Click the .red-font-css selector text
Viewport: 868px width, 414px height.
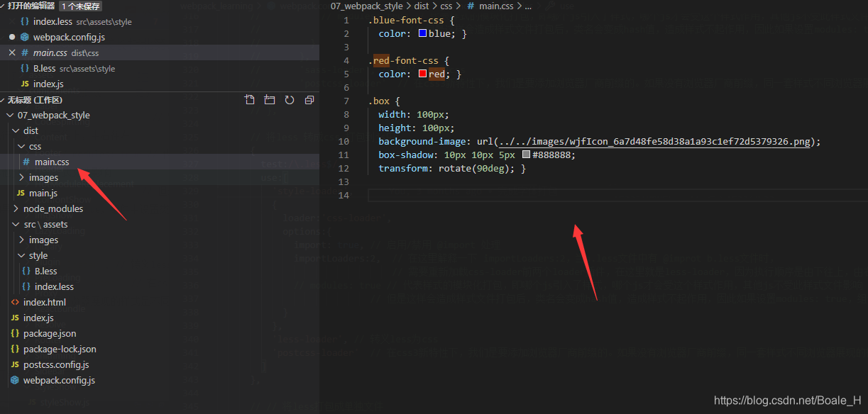click(403, 60)
